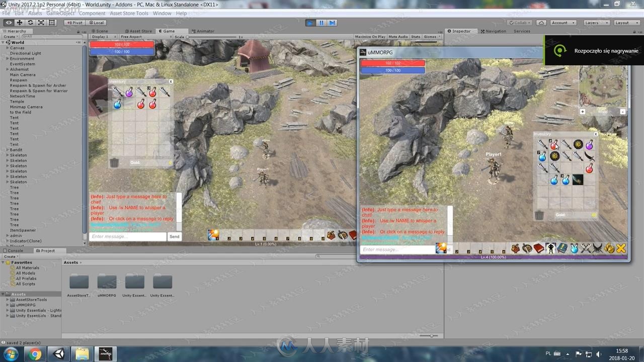Switch to the Navigation tab
644x362 pixels.
[x=493, y=31]
